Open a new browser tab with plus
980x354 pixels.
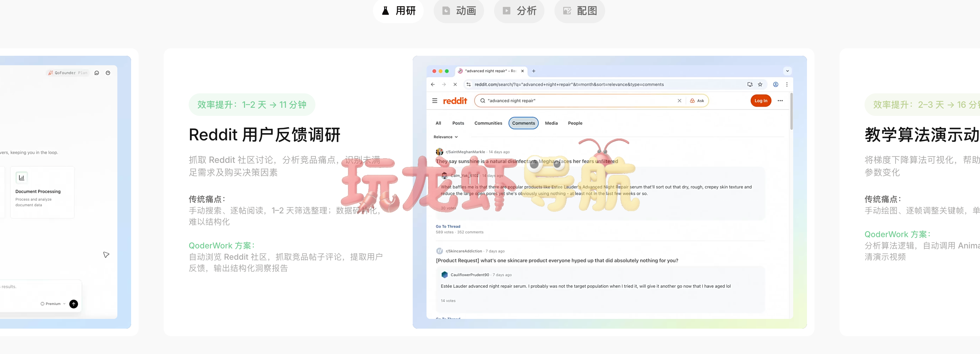point(533,71)
